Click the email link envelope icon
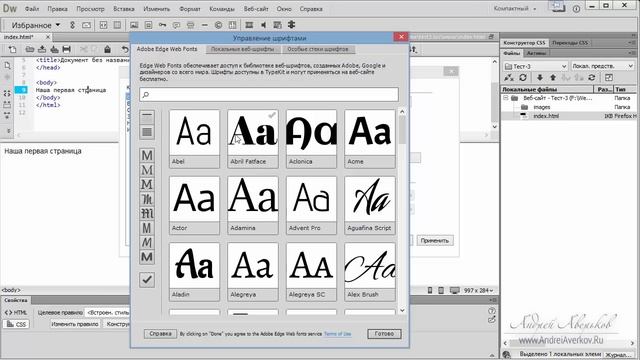 pos(87,25)
